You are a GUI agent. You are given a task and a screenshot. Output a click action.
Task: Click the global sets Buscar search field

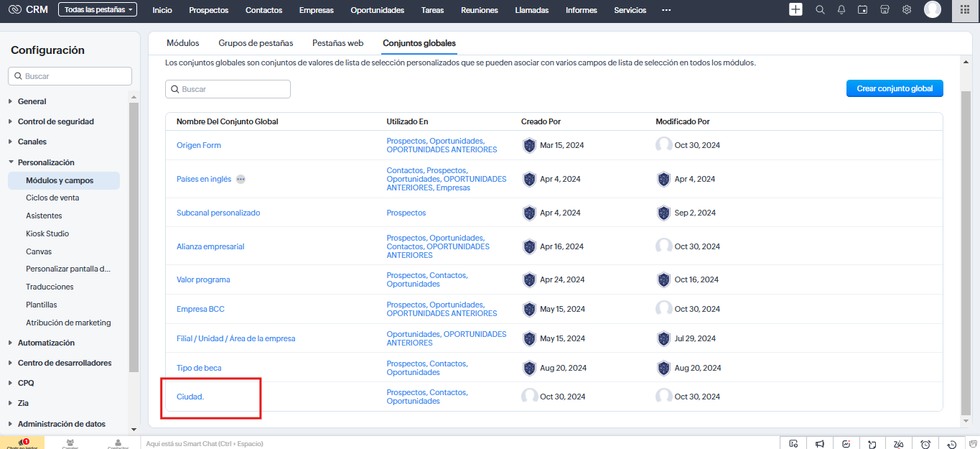pyautogui.click(x=228, y=89)
